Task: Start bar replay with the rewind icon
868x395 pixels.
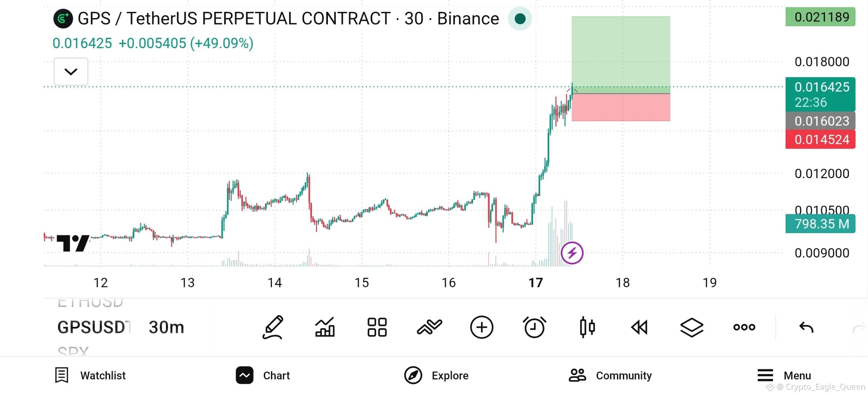Action: [639, 327]
